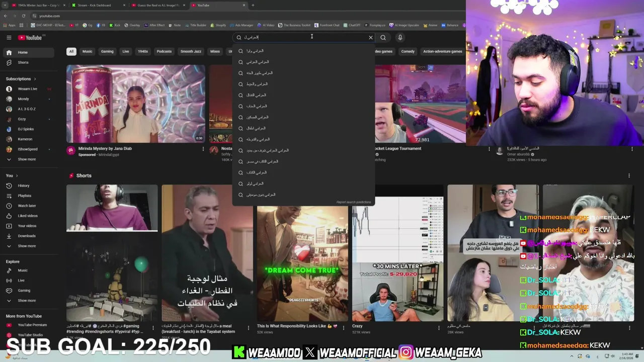Start voice search with the microphone icon
644x362 pixels.
tap(400, 37)
